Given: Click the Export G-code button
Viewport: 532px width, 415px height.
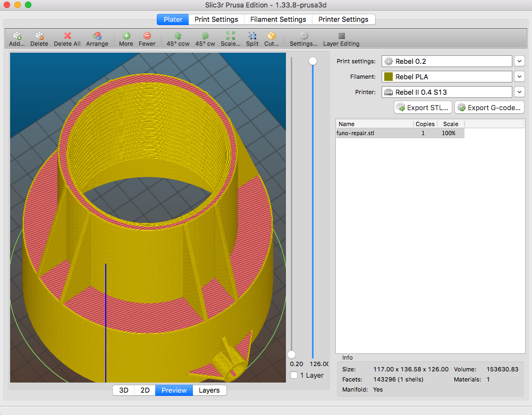Looking at the screenshot, I should [489, 107].
